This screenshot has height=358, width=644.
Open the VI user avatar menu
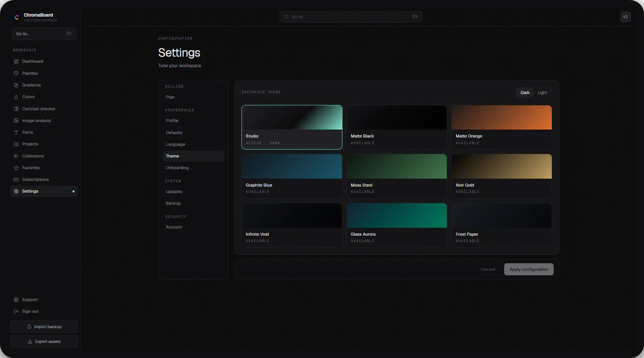(x=625, y=17)
